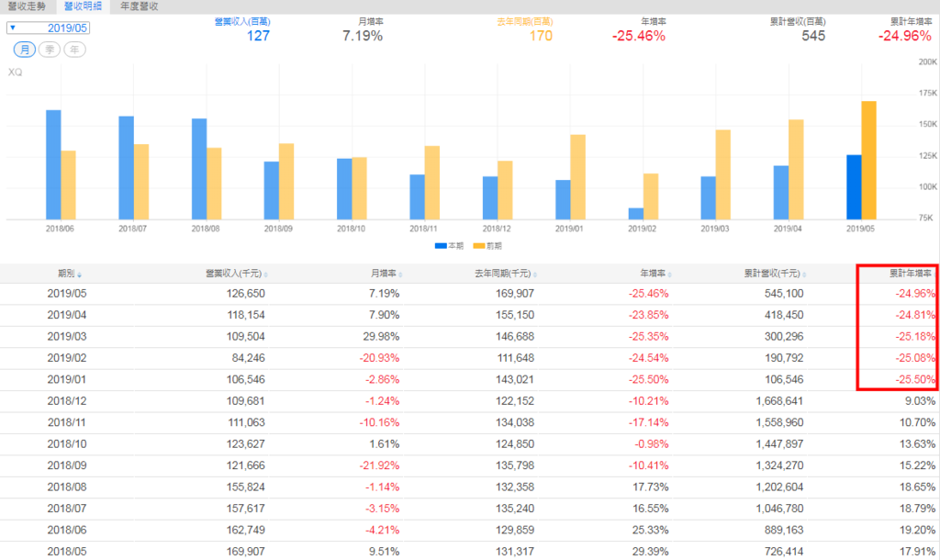Click revenue value 126,650
Screen dimensions: 940x560
pyautogui.click(x=246, y=294)
